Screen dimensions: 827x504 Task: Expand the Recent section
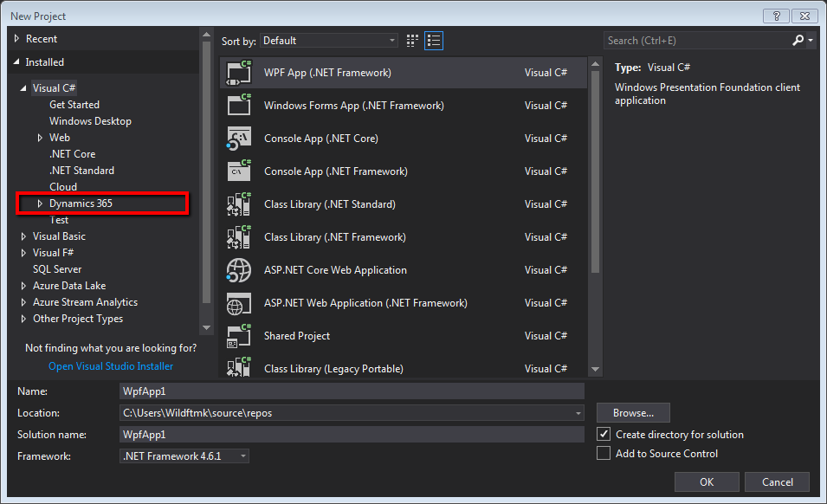tap(16, 38)
